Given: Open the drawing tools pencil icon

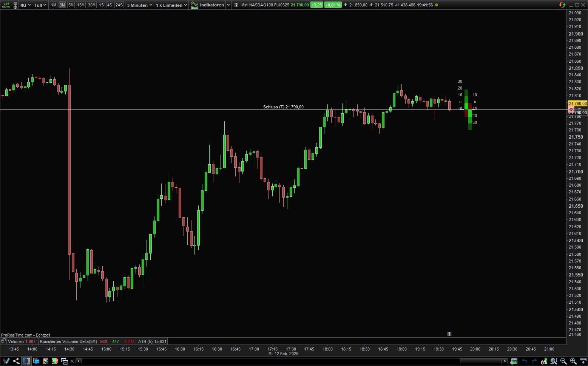Looking at the screenshot, I should (x=6, y=361).
